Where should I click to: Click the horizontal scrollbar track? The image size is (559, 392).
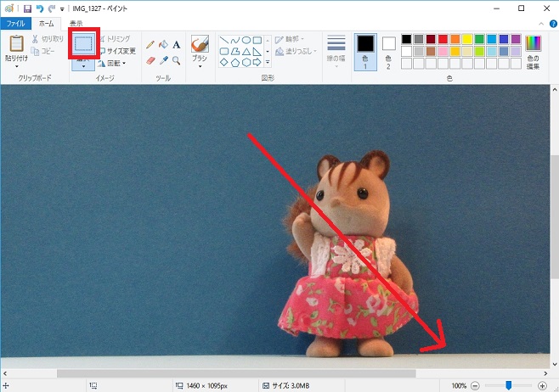[x=274, y=373]
